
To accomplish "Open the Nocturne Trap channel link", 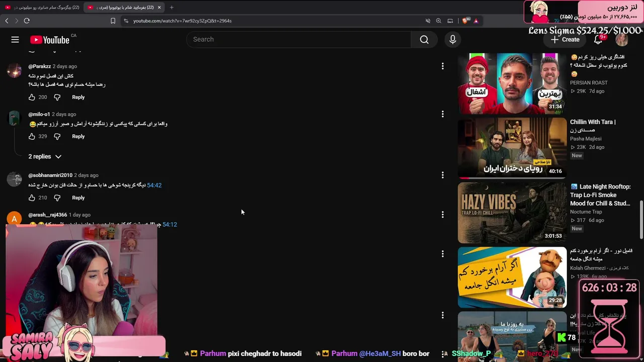I will click(x=586, y=212).
